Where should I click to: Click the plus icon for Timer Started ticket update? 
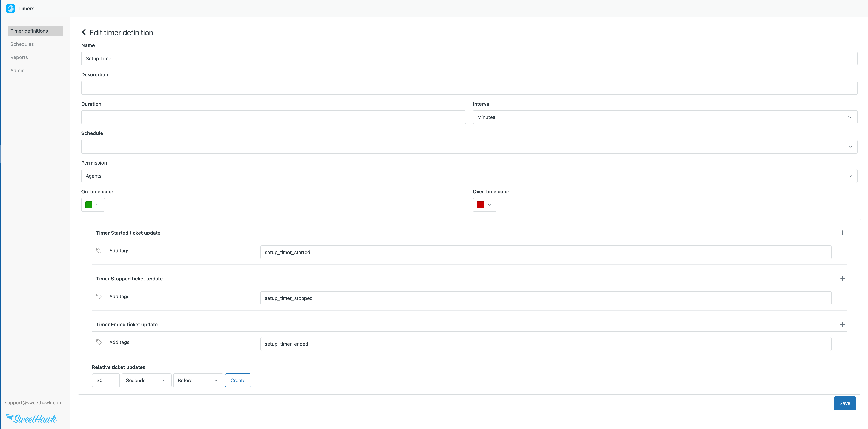point(843,233)
